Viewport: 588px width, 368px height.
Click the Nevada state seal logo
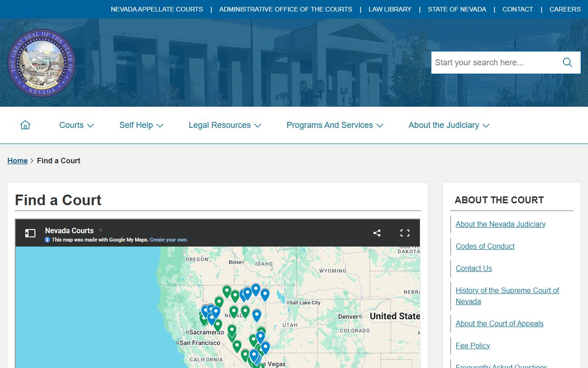41,63
